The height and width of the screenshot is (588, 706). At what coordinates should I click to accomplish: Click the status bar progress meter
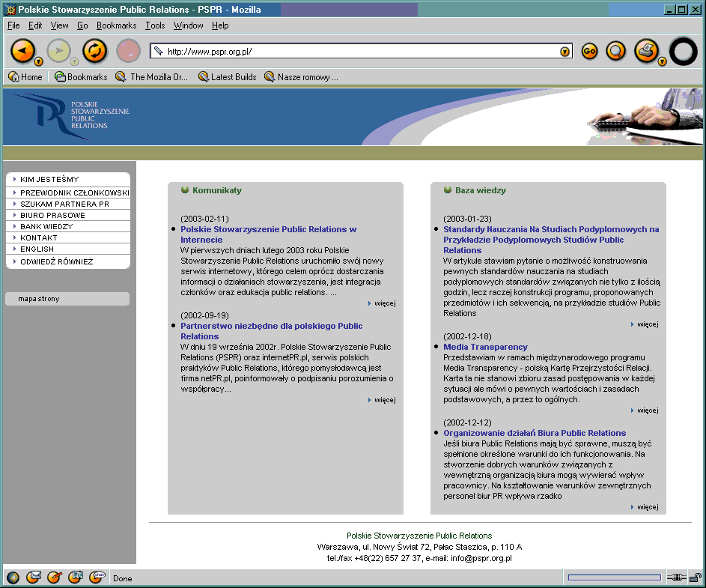pos(614,578)
